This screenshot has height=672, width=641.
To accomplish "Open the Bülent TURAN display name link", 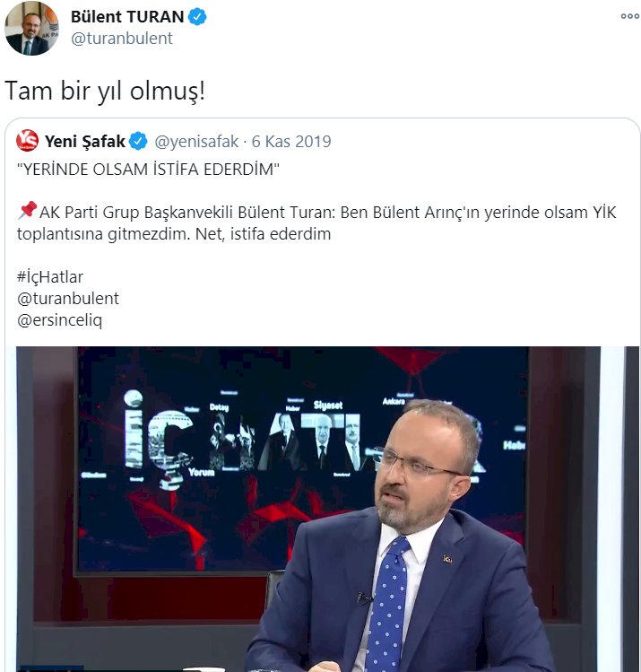I will 127,17.
